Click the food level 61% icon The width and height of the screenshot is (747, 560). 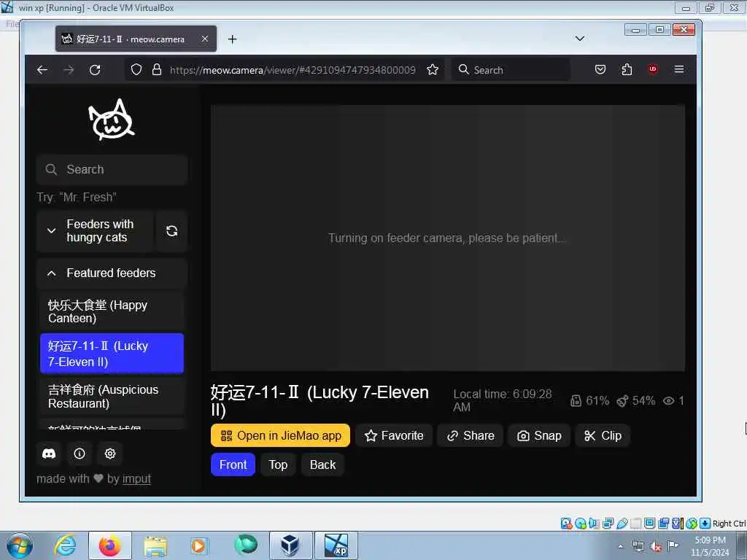pos(576,401)
